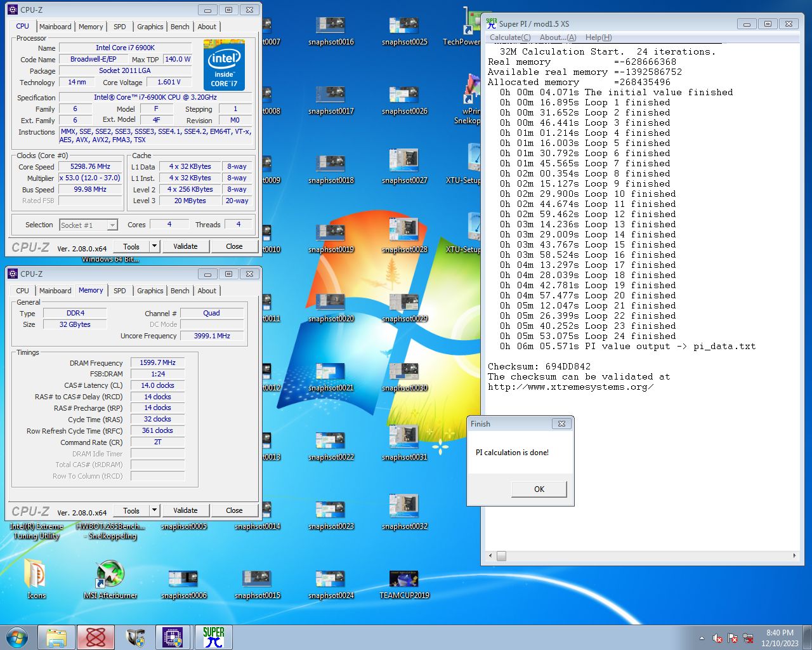Switch to Mainboard tab in top CPU-Z
Screen dimensions: 812x650
55,27
